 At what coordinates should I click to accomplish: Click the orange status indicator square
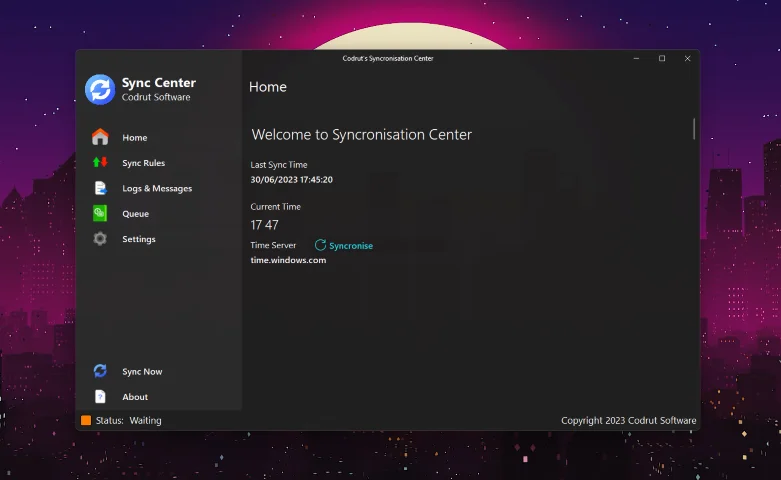(x=86, y=421)
